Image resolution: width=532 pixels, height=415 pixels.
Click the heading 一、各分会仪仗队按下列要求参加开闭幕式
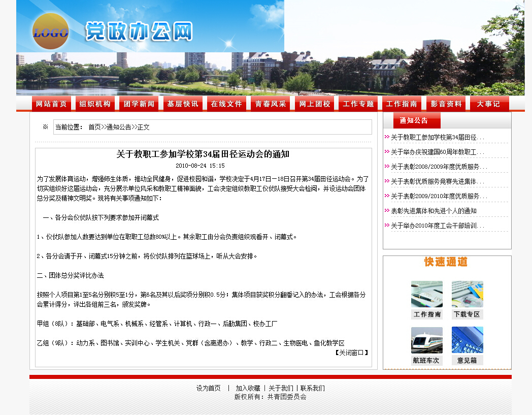[101, 218]
